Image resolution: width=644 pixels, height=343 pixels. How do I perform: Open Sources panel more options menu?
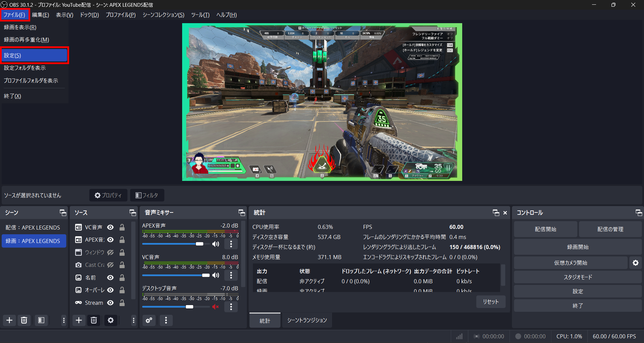pyautogui.click(x=133, y=320)
